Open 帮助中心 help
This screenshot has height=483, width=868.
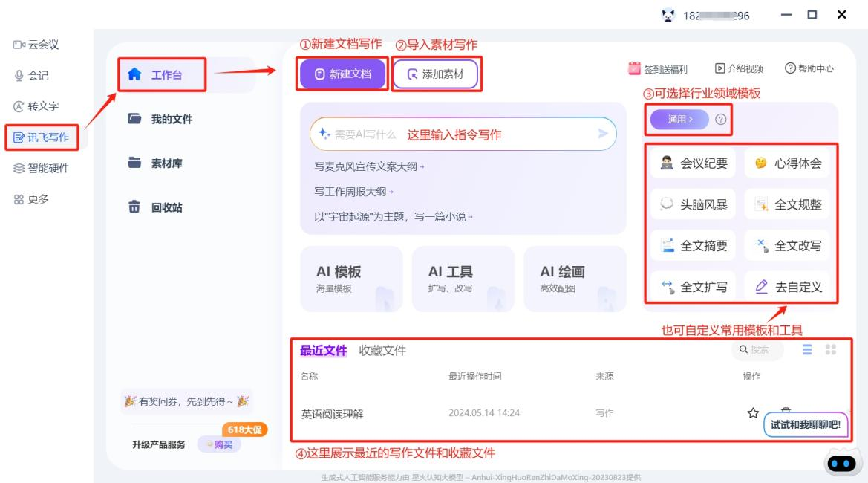[x=809, y=68]
